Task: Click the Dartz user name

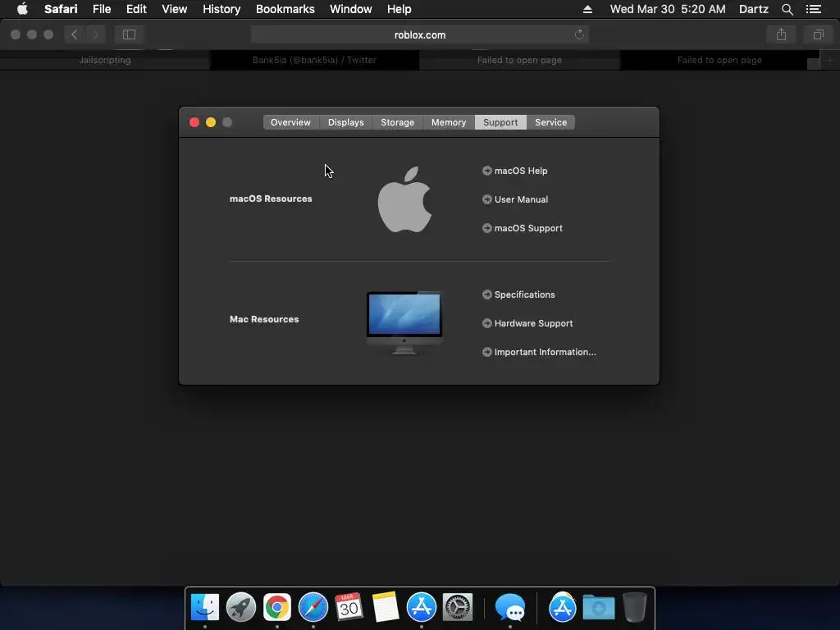Action: pyautogui.click(x=753, y=9)
